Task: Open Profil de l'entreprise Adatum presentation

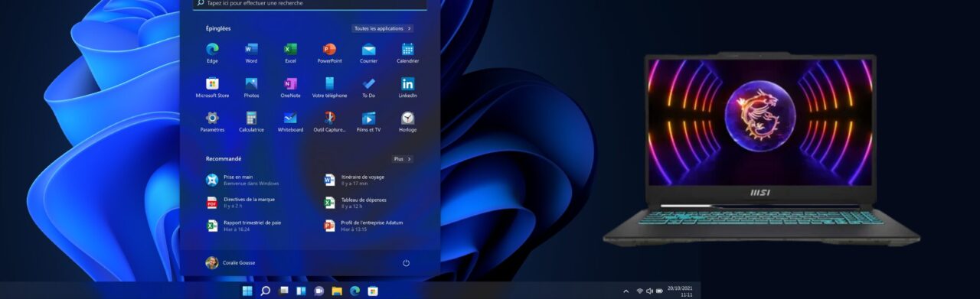Action: coord(363,226)
